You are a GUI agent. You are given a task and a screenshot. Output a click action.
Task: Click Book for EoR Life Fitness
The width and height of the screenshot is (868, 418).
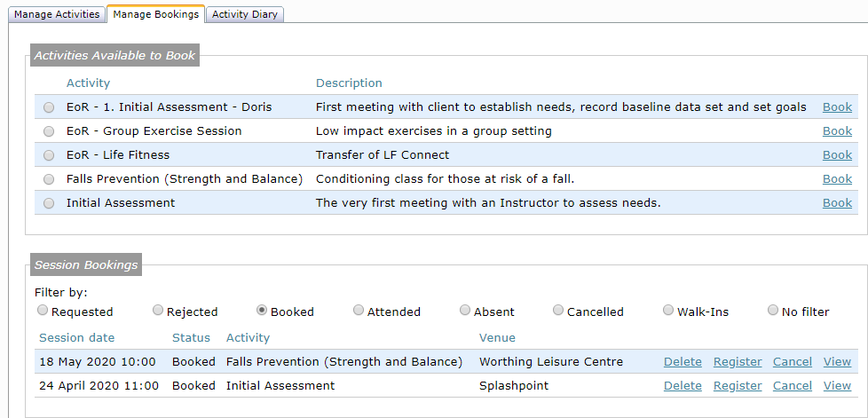(837, 155)
